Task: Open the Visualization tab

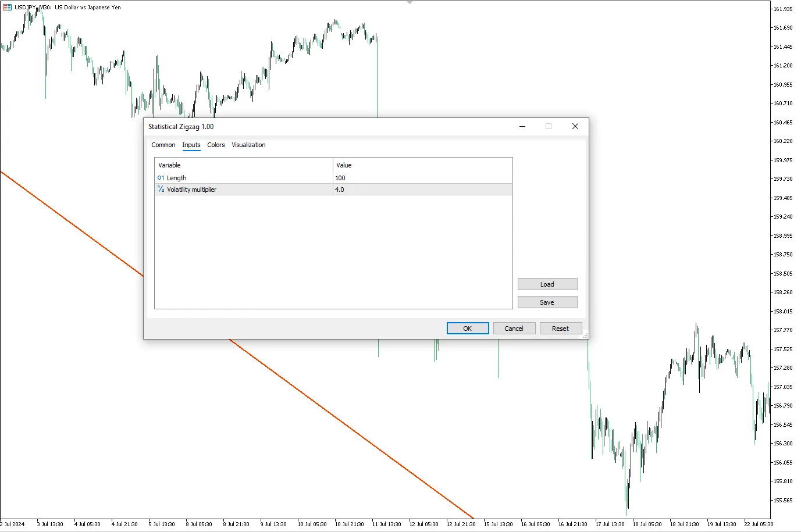Action: coord(248,145)
